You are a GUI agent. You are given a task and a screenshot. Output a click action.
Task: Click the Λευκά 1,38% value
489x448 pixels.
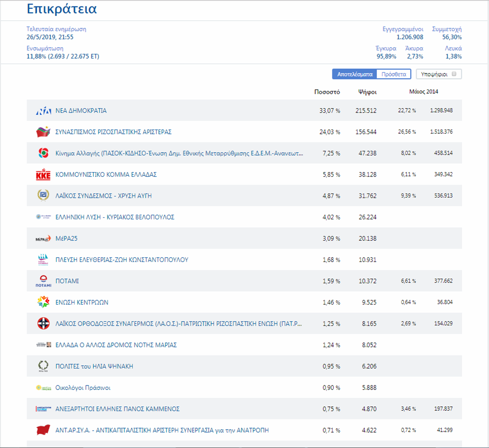[x=453, y=57]
